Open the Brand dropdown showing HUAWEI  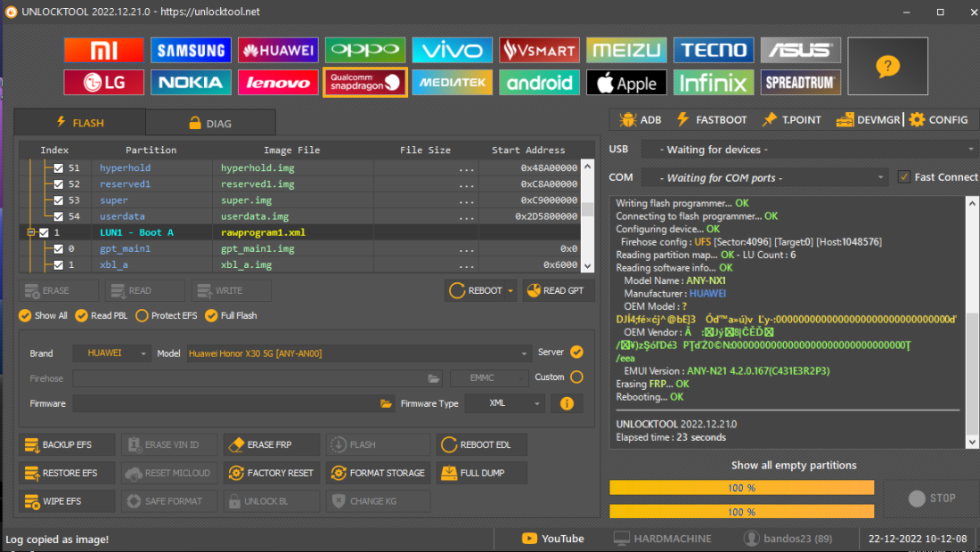(x=112, y=353)
